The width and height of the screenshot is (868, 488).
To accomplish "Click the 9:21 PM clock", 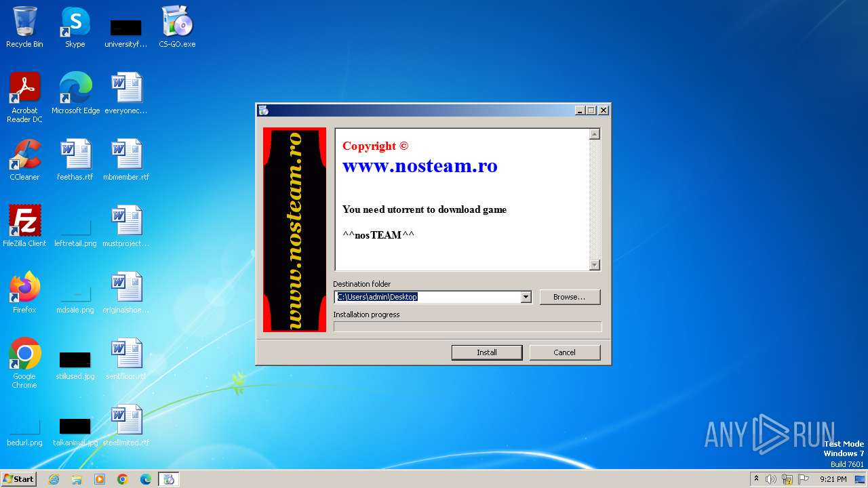I will pyautogui.click(x=833, y=479).
